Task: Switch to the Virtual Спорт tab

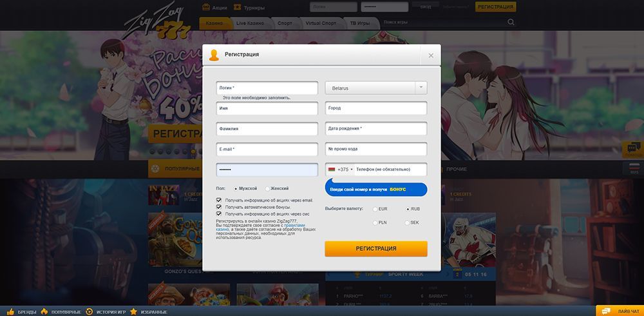Action: pyautogui.click(x=320, y=23)
